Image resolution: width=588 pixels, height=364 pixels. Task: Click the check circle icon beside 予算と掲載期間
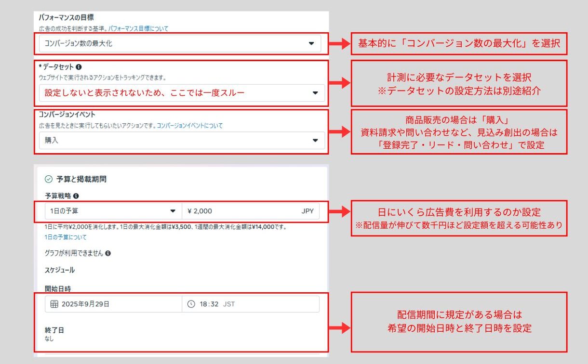[48, 179]
